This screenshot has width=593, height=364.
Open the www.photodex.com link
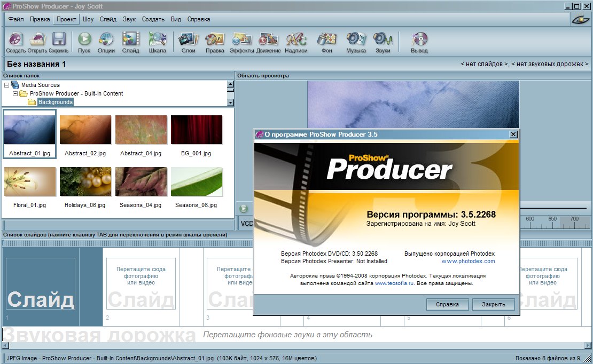coord(468,261)
